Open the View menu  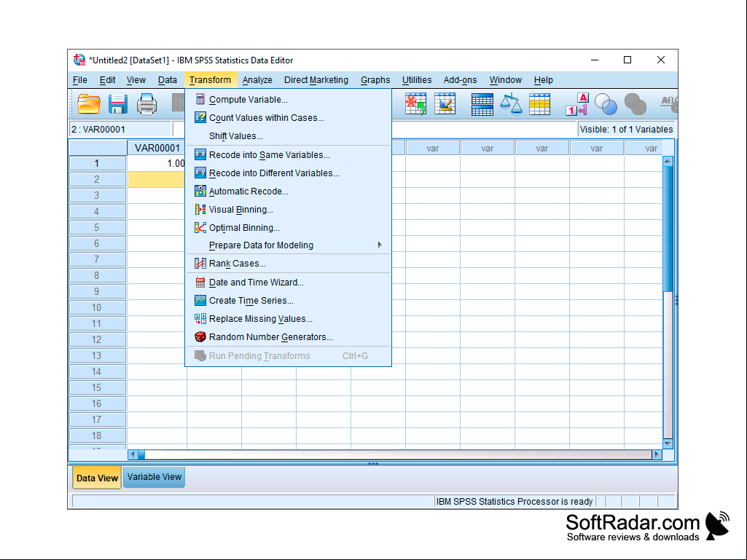click(136, 80)
